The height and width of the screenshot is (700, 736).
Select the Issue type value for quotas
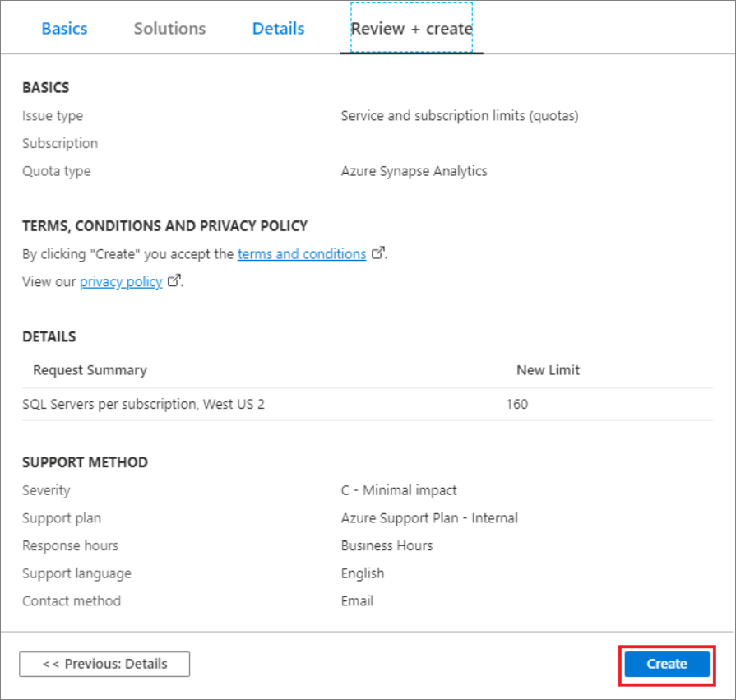click(x=459, y=115)
